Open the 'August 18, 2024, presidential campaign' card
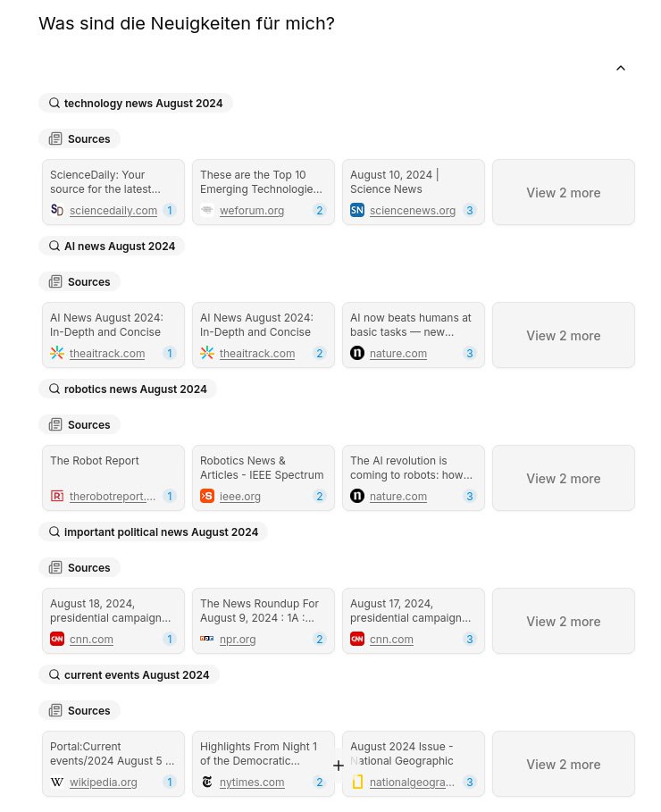 pos(113,611)
